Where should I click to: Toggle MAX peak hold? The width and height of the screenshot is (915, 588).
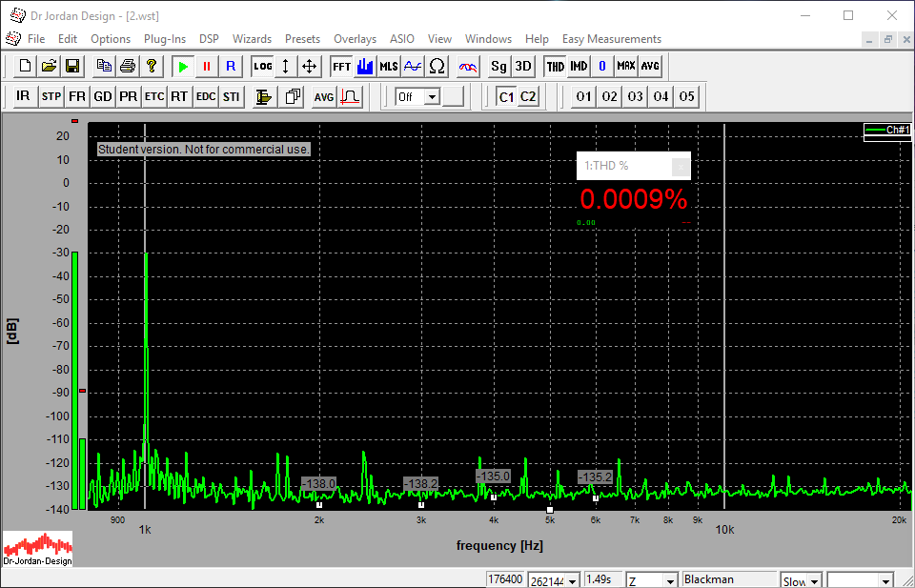[x=626, y=66]
